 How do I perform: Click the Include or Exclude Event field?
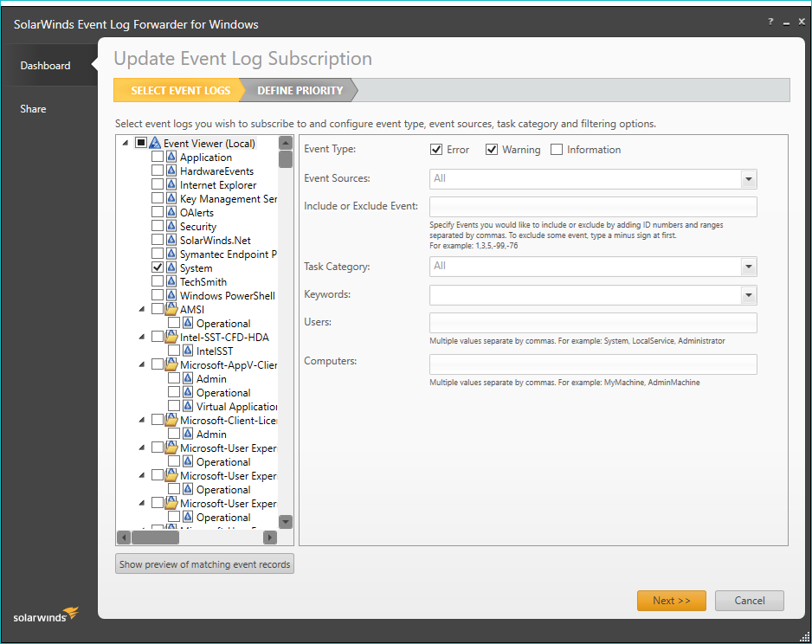[x=593, y=207]
